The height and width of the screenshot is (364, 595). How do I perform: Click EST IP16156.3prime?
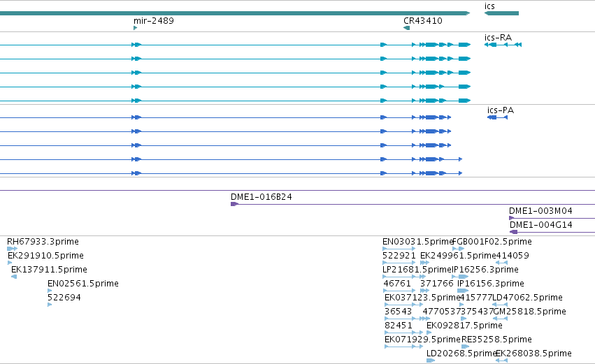pos(491,284)
